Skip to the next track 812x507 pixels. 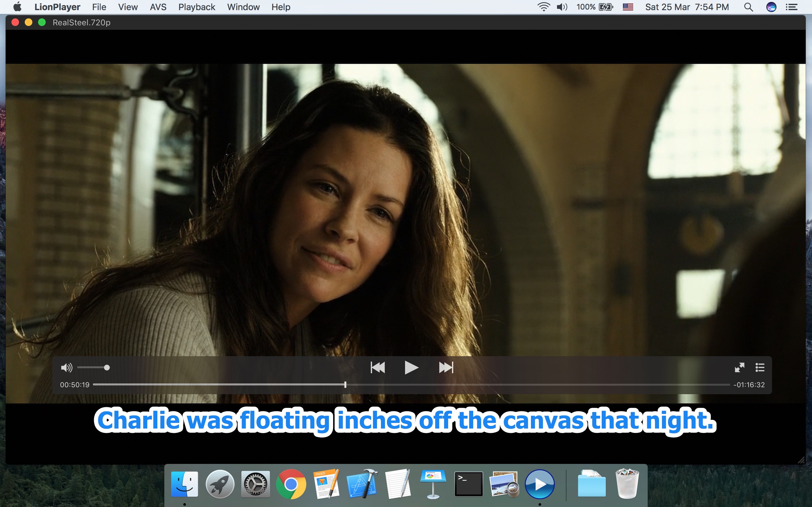[446, 368]
